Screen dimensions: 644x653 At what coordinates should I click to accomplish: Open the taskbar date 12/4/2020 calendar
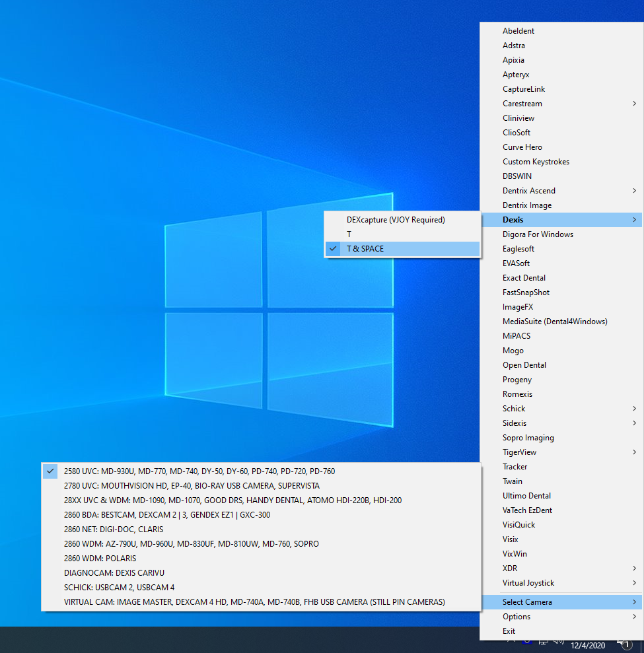[587, 646]
